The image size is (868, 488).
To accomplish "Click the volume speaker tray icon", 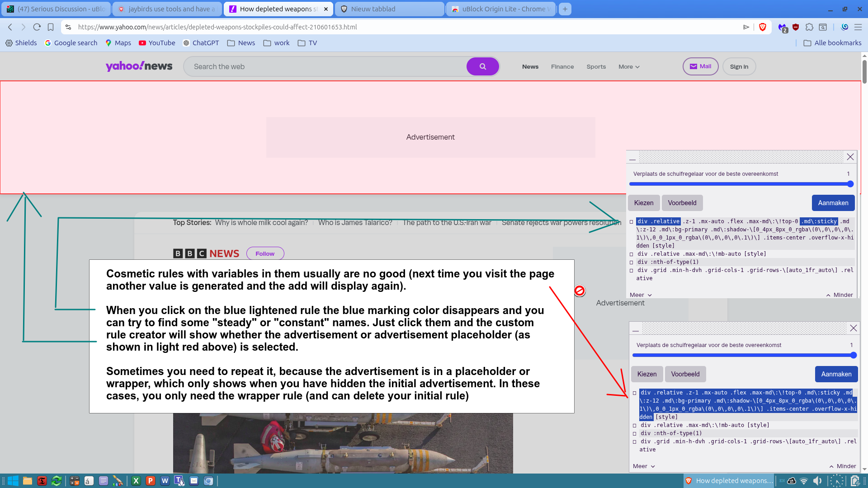I will [817, 481].
